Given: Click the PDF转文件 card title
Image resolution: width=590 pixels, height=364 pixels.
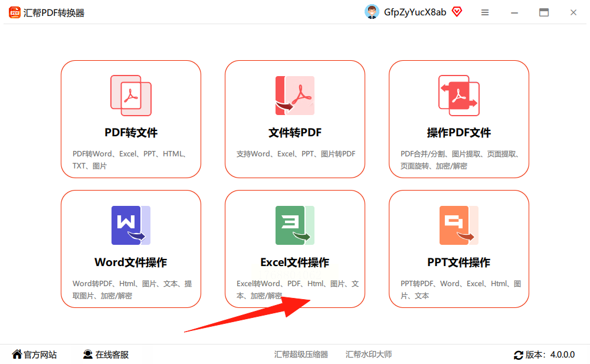Looking at the screenshot, I should (x=131, y=133).
